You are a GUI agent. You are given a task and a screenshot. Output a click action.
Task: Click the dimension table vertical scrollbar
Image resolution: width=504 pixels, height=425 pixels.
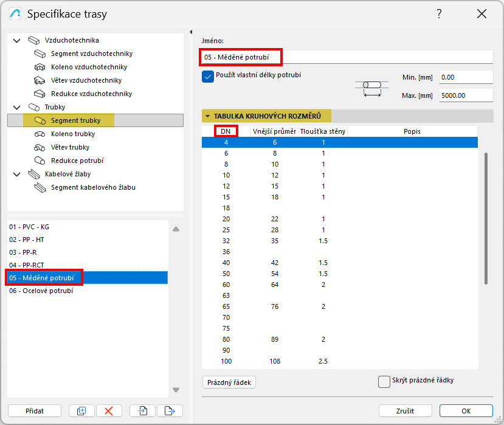(486, 219)
